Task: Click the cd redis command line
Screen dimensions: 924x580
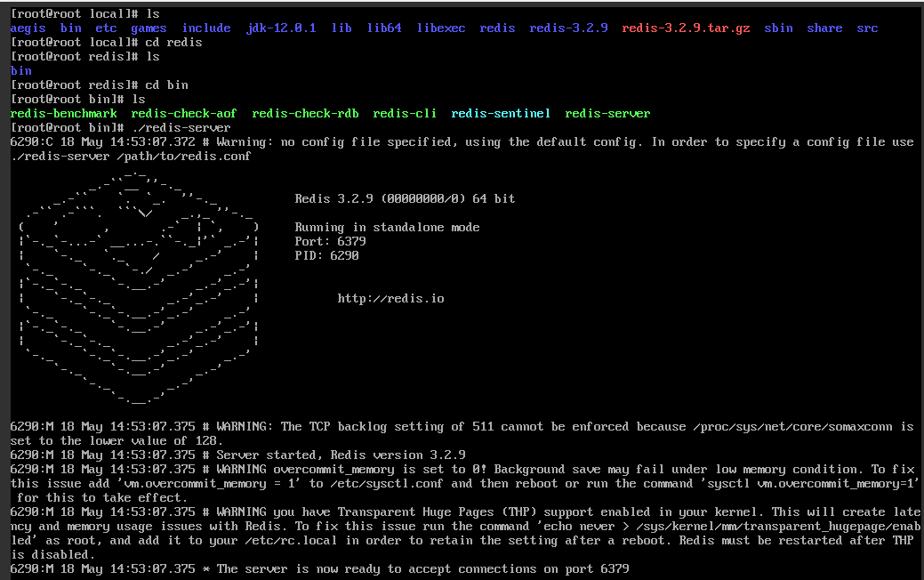Action: pyautogui.click(x=106, y=43)
